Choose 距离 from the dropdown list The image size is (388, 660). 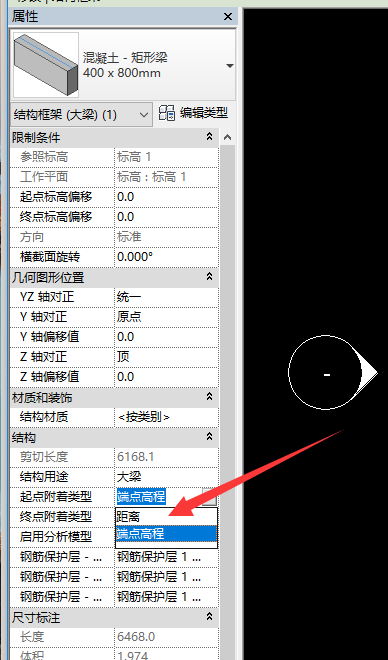(x=166, y=517)
